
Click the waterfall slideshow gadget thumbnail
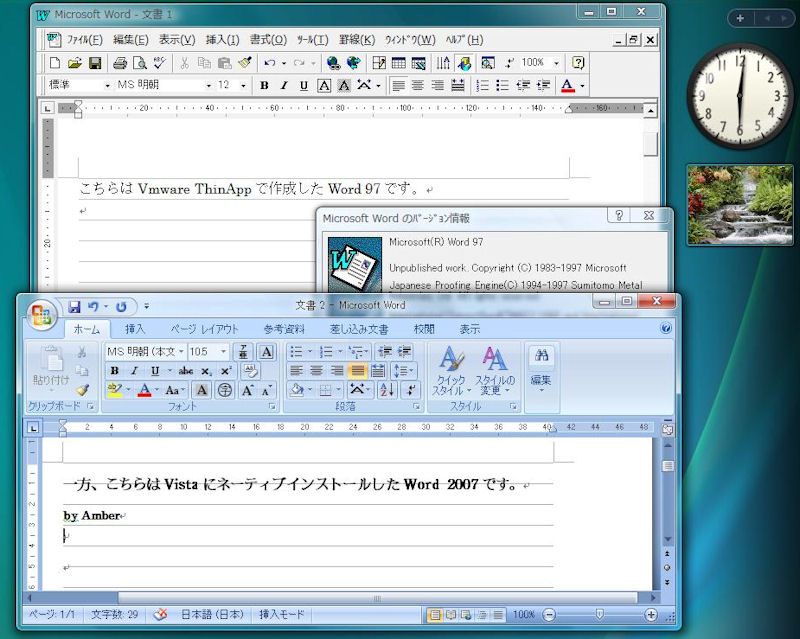click(x=740, y=205)
